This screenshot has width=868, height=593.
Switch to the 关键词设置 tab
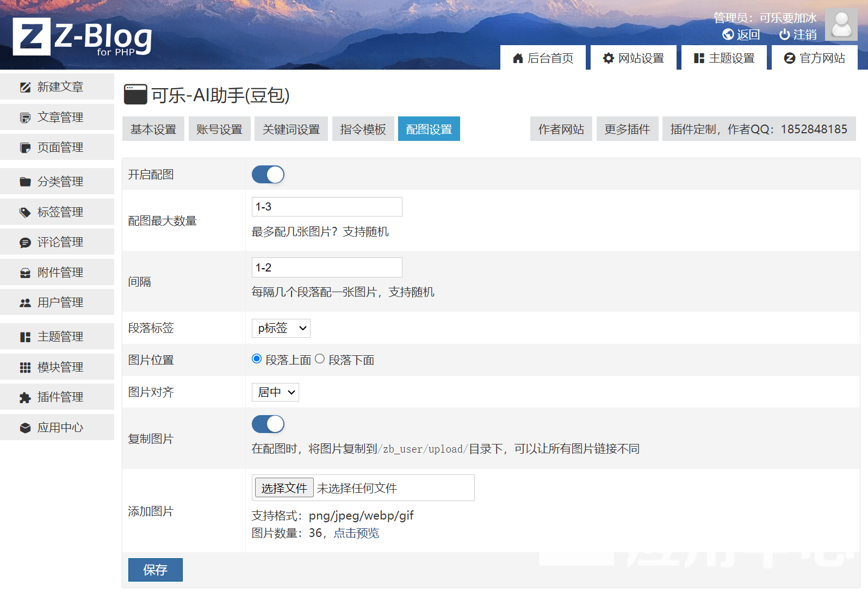click(292, 129)
